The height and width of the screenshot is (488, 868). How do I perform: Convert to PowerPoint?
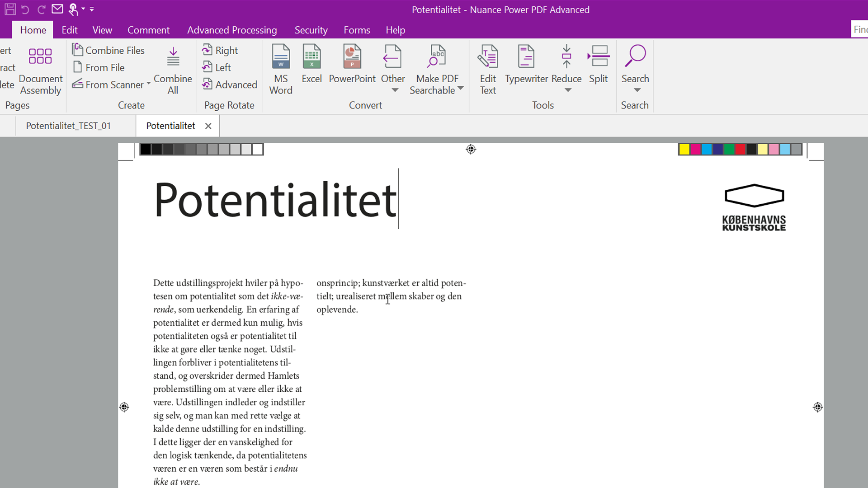352,64
